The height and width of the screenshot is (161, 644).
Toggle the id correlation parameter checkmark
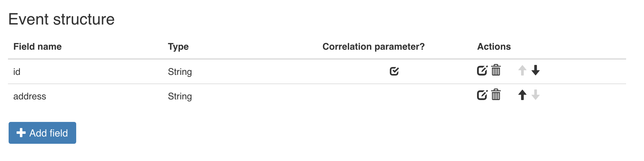coord(394,71)
